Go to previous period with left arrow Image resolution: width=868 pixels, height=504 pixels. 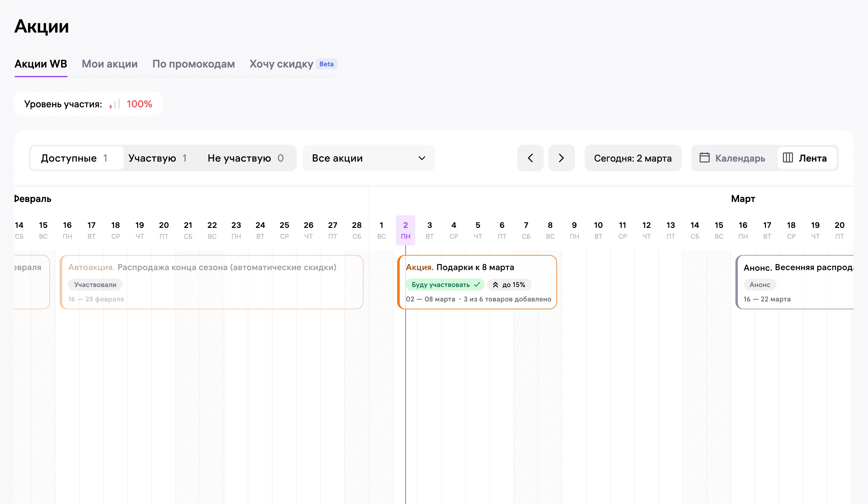pyautogui.click(x=530, y=158)
